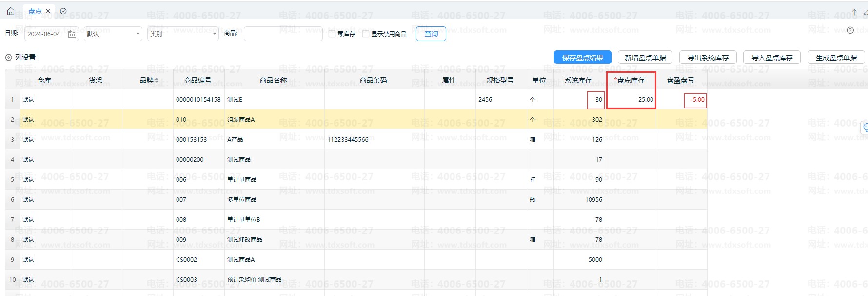This screenshot has width=868, height=296.
Task: Go to the home page icon
Action: pyautogui.click(x=11, y=11)
